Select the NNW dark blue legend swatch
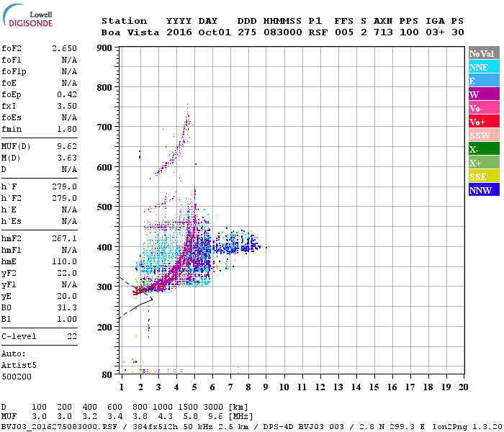504x432 pixels. pos(484,190)
